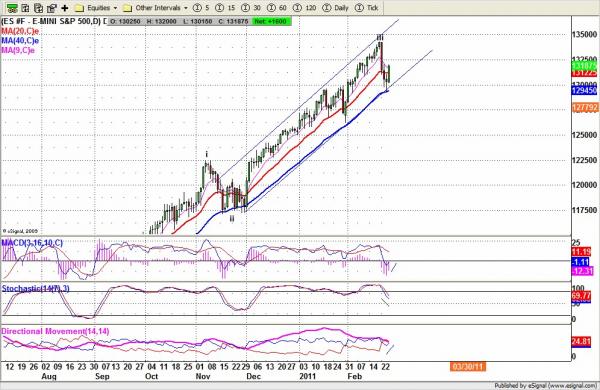Screen dimensions: 600x390
Task: Select the 5-minute interval button
Action: (201, 8)
